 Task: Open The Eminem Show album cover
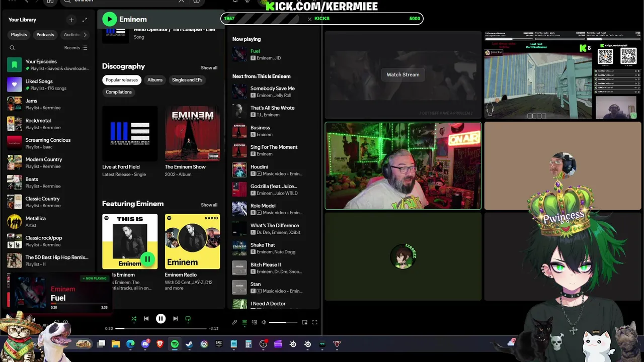point(192,134)
